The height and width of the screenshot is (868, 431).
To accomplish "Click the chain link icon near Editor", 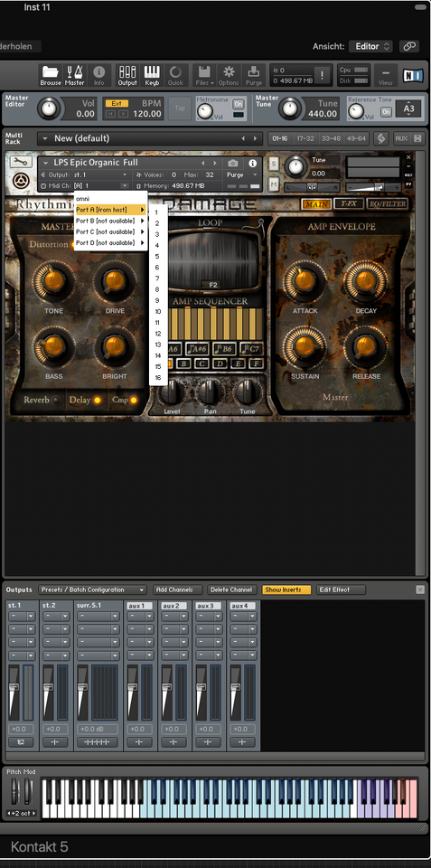I will (x=409, y=46).
